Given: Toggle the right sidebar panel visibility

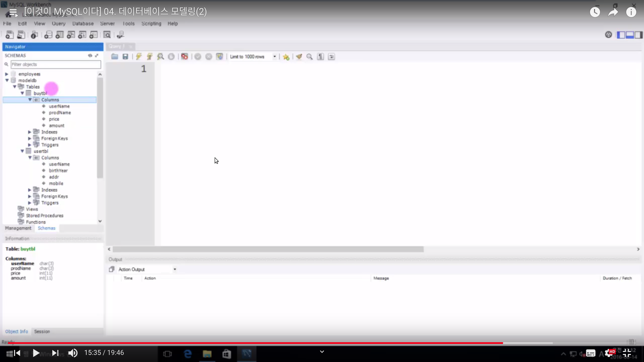Looking at the screenshot, I should click(639, 35).
